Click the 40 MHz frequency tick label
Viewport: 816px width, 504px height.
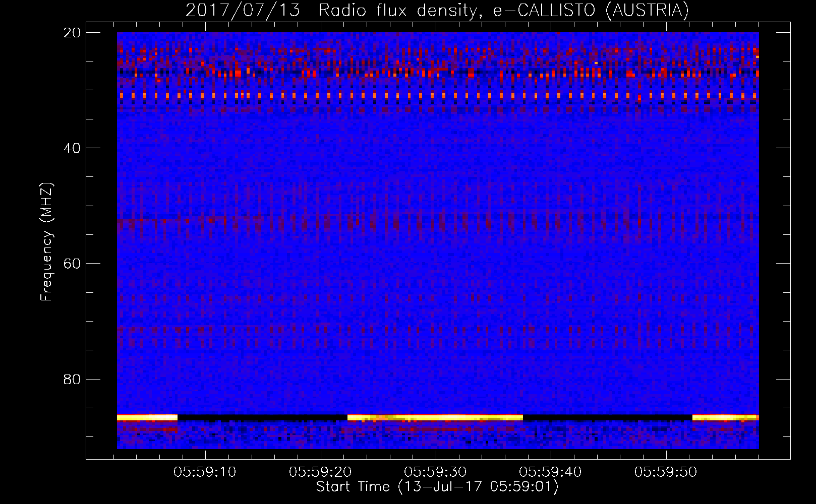coord(72,148)
